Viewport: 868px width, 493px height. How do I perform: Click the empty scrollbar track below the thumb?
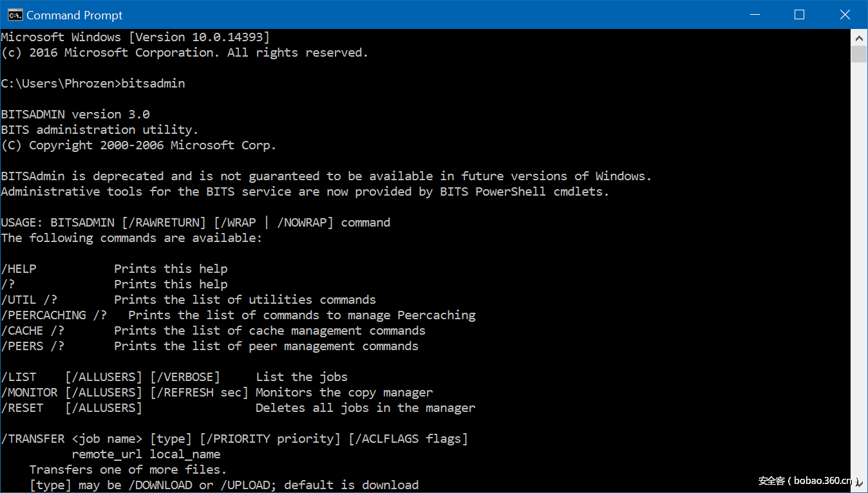click(859, 257)
